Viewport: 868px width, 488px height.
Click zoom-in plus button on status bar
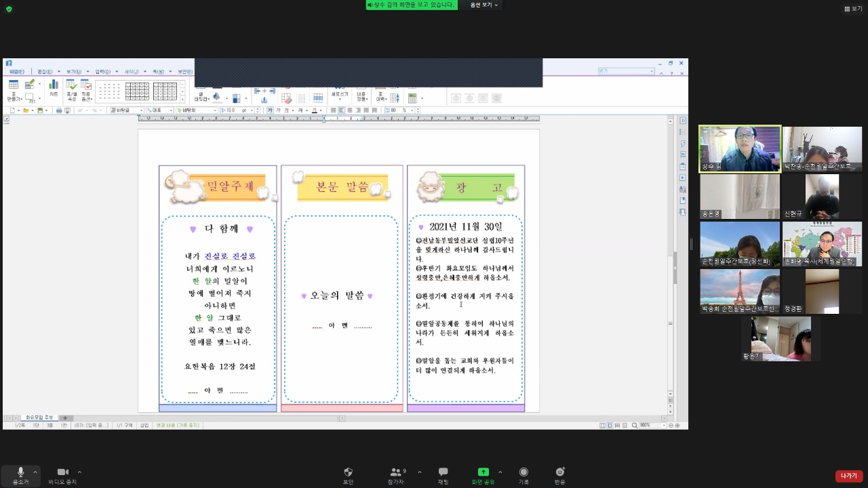677,425
